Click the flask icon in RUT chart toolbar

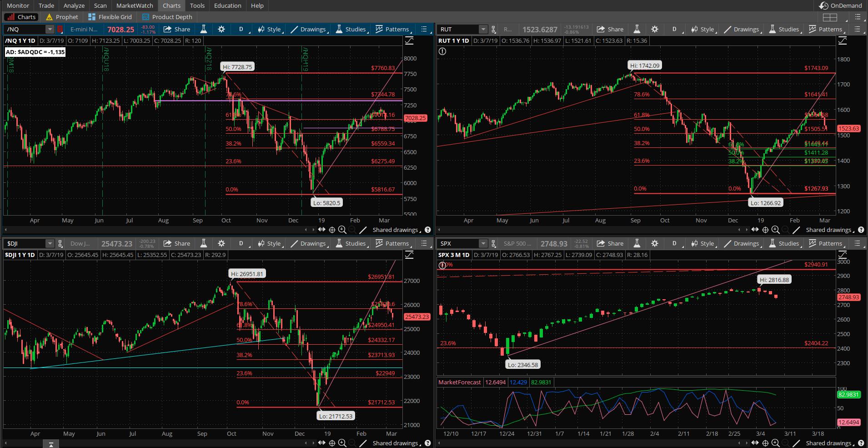637,29
